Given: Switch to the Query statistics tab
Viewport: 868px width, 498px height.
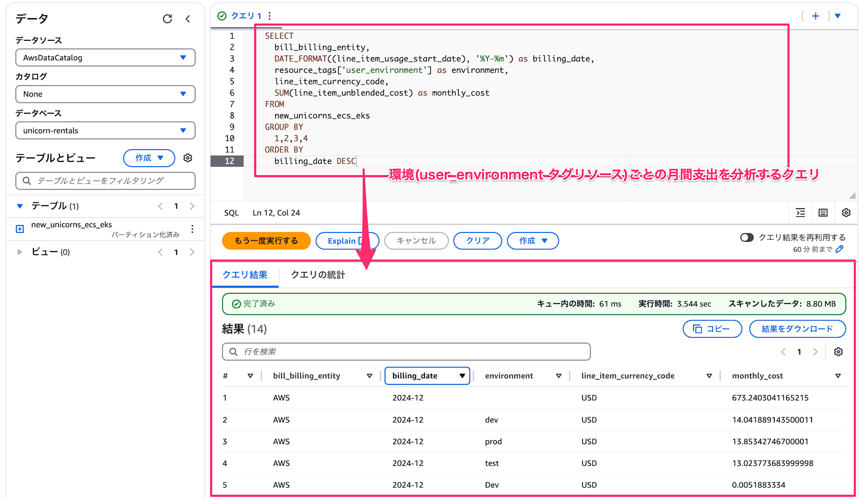Looking at the screenshot, I should 318,275.
